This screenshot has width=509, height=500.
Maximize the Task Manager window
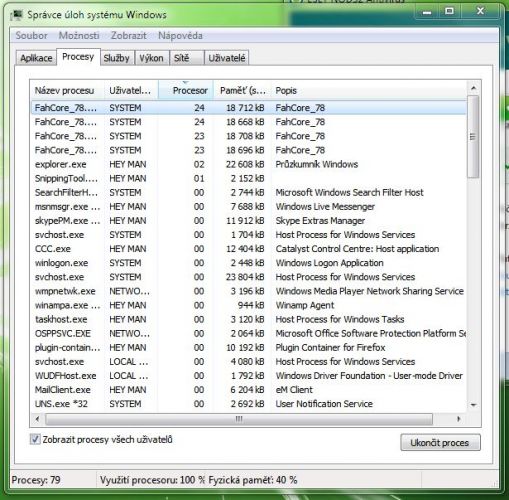(x=449, y=12)
